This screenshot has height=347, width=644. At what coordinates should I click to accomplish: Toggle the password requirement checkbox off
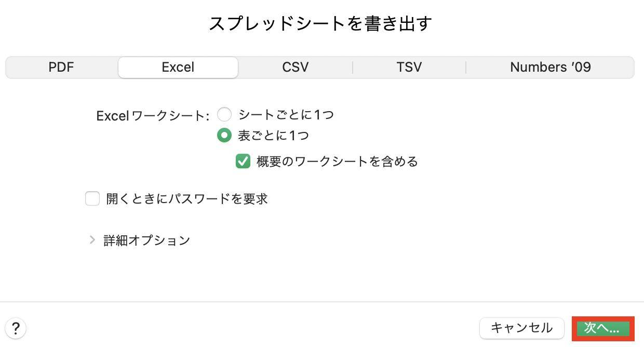pyautogui.click(x=92, y=198)
